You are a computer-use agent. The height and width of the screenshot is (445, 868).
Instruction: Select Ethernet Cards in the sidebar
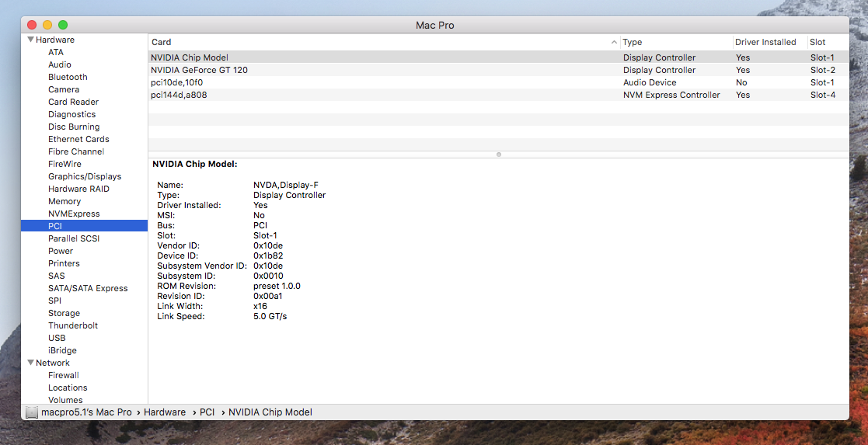point(78,139)
